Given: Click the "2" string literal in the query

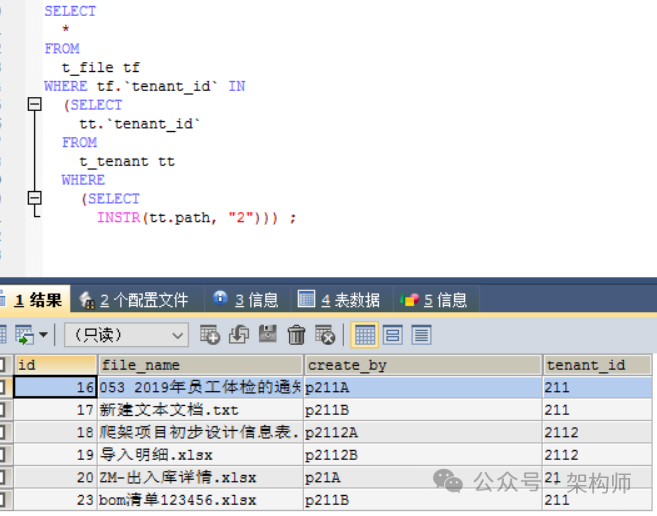Looking at the screenshot, I should [241, 218].
